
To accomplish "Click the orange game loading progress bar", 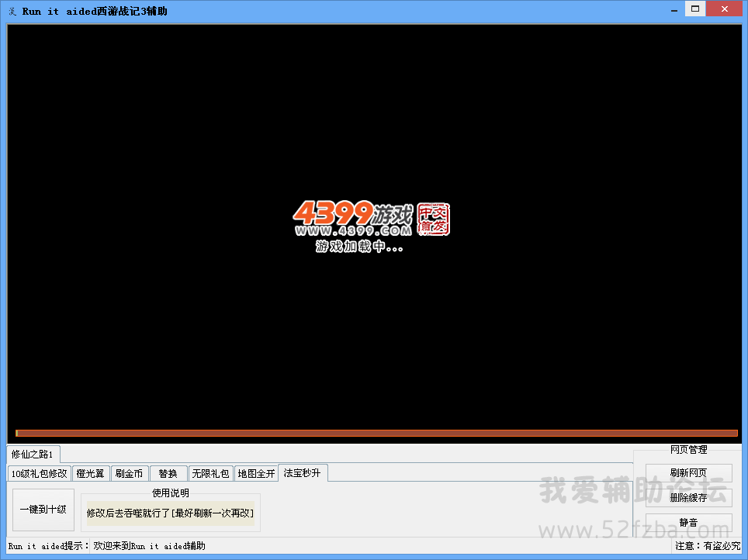I will (x=377, y=433).
